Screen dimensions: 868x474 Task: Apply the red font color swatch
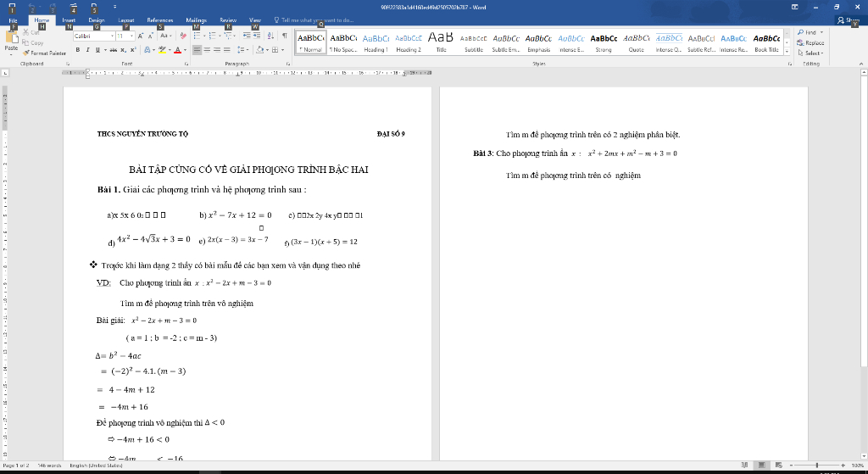click(177, 50)
